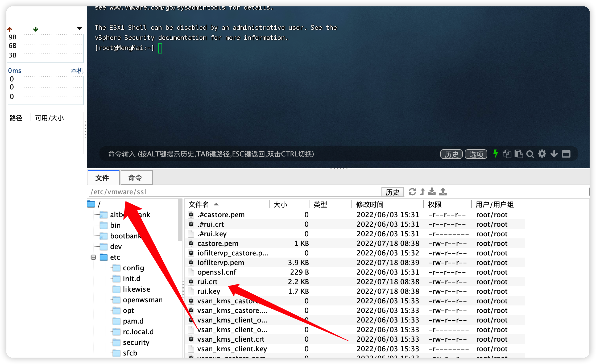Click the 历史 button beside file path

pyautogui.click(x=392, y=192)
